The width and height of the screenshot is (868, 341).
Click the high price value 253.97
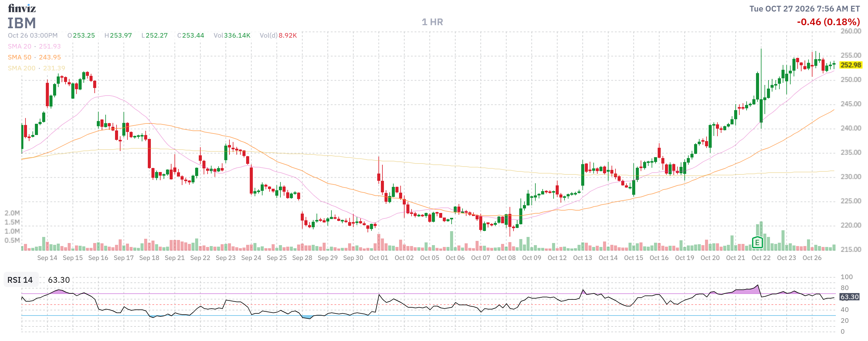121,35
